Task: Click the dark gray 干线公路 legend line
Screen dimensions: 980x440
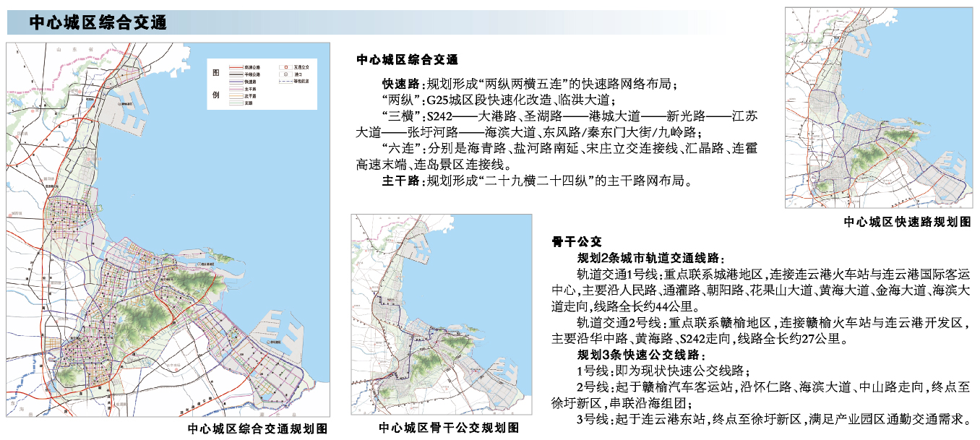Action: click(236, 74)
